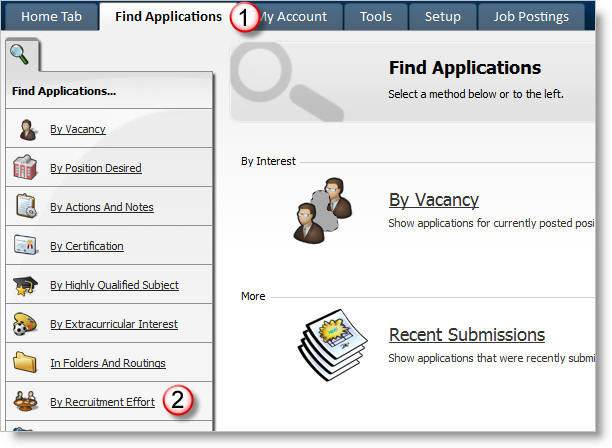This screenshot has height=448, width=612.
Task: Click the 'More' section label
Action: [x=253, y=296]
